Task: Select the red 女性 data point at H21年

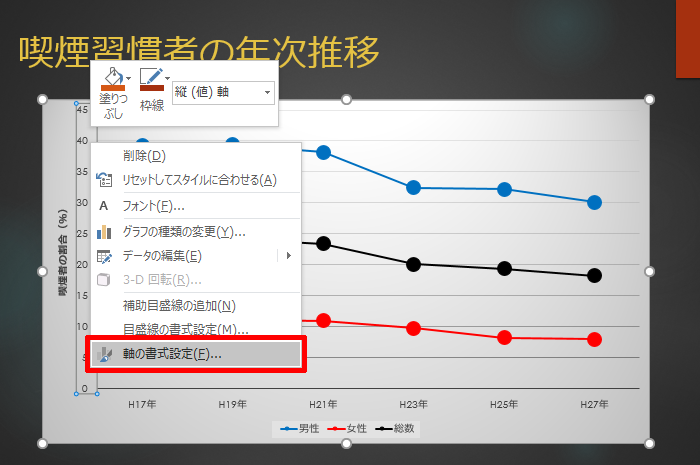Action: 323,320
